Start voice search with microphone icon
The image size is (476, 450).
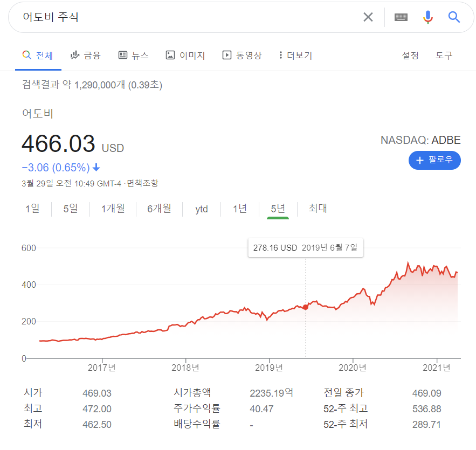tap(427, 17)
